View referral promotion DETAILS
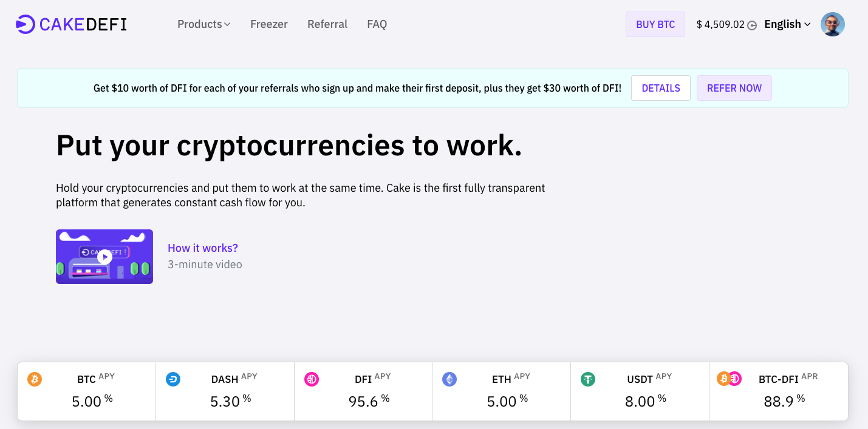The height and width of the screenshot is (429, 868). point(660,87)
